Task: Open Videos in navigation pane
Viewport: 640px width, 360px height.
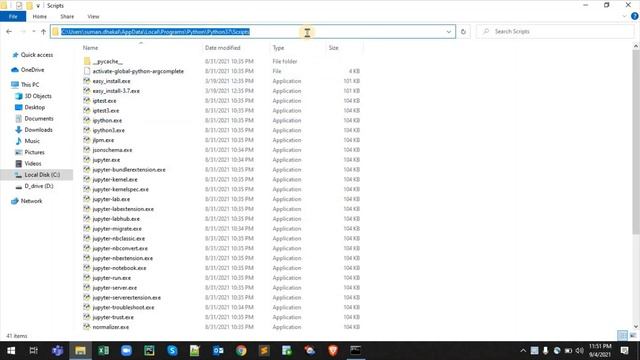Action: click(28, 163)
